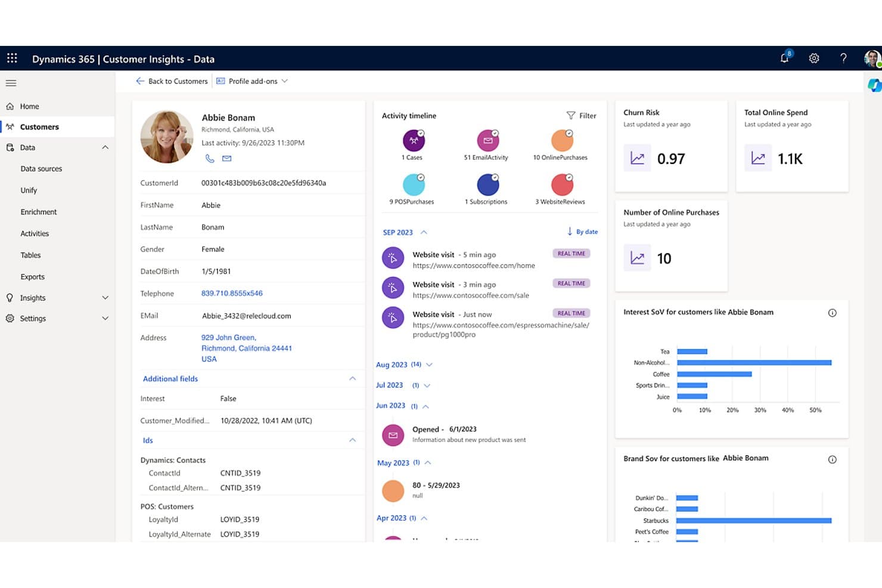
Task: Click the telephone number 839.710.8555x546
Action: (232, 293)
